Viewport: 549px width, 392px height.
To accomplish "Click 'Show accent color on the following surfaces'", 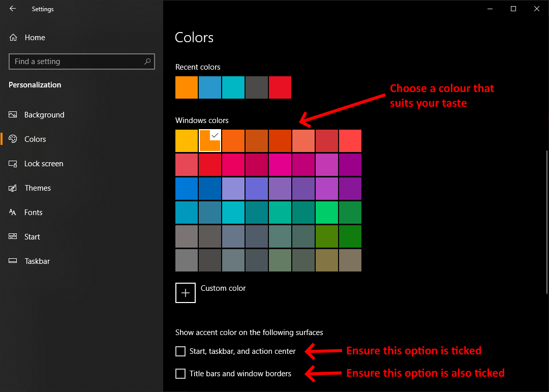I will (x=249, y=333).
